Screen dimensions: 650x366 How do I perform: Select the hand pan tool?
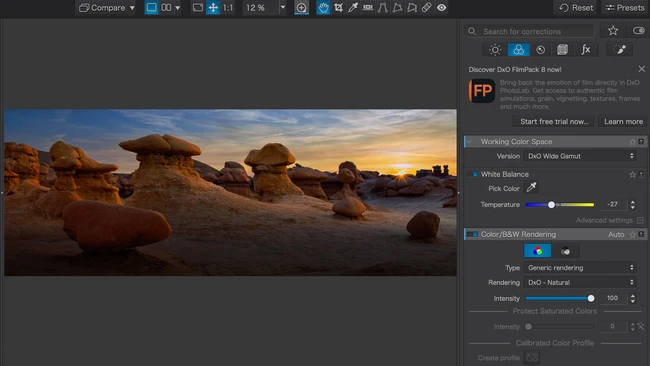pos(323,7)
